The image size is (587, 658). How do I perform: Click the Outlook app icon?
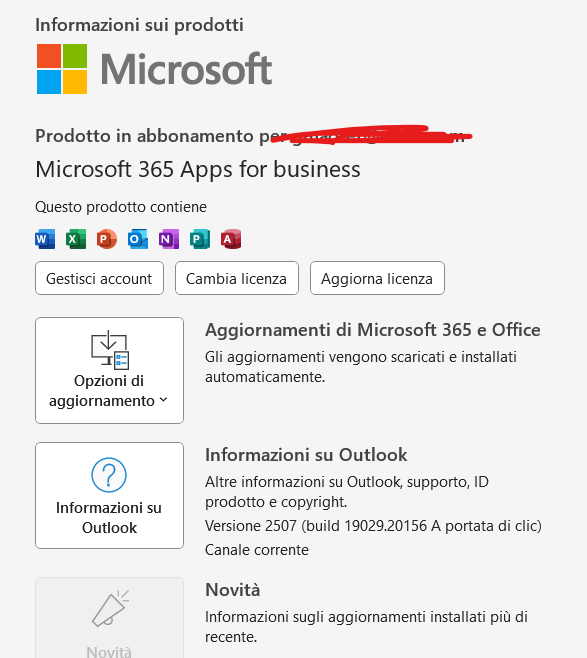pos(138,239)
